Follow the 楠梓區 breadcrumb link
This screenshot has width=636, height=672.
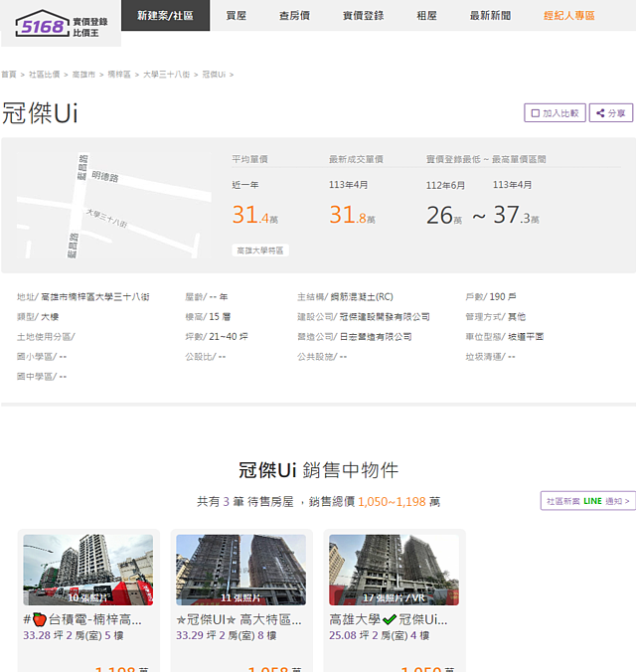119,75
